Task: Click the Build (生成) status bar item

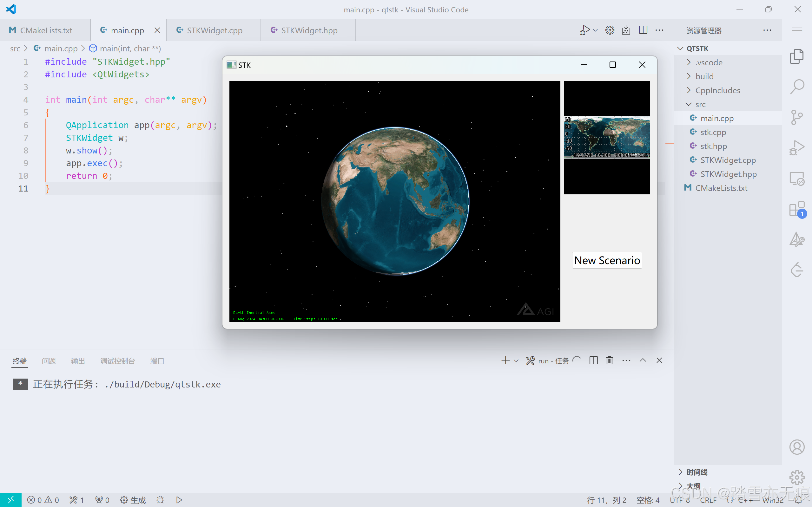Action: 133,500
